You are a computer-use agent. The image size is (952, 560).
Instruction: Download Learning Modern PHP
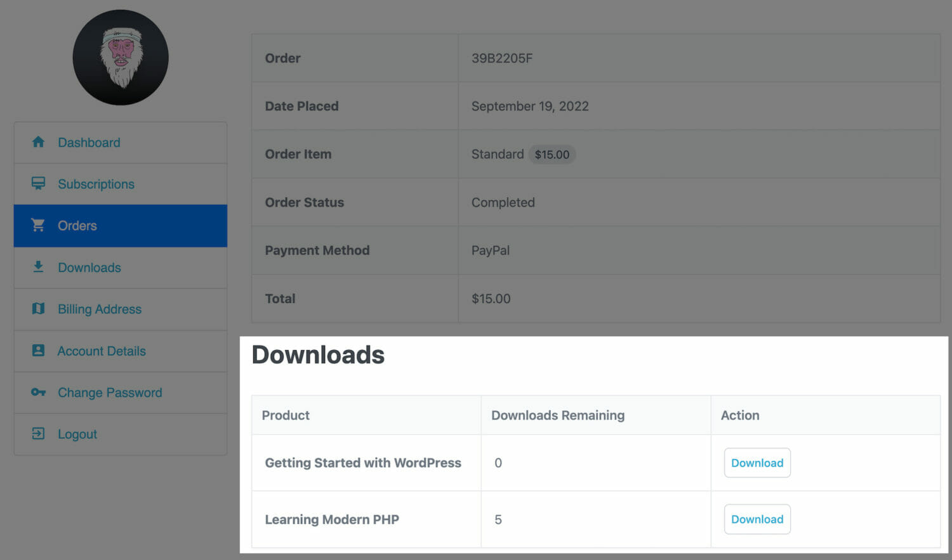[x=757, y=519]
